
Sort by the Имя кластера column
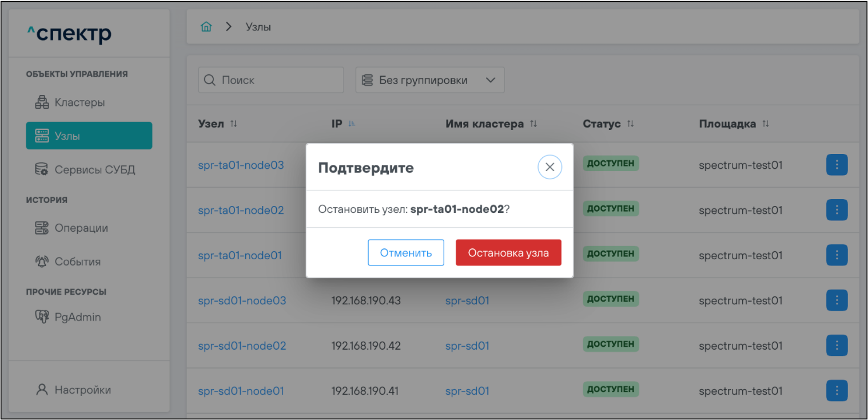click(533, 124)
